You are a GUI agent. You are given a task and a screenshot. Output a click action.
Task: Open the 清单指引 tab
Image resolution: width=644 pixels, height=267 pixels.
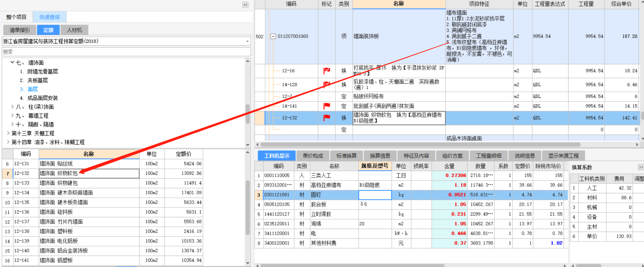pyautogui.click(x=20, y=30)
